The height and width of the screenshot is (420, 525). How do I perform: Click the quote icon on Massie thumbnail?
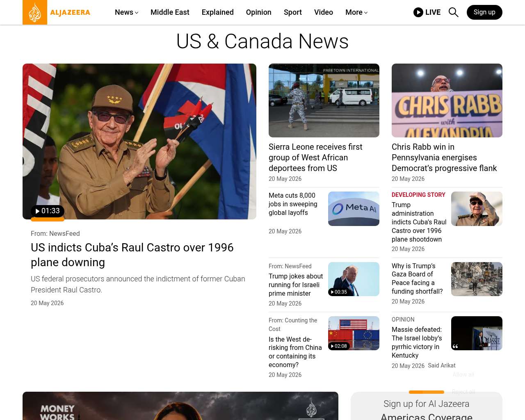coord(455,346)
